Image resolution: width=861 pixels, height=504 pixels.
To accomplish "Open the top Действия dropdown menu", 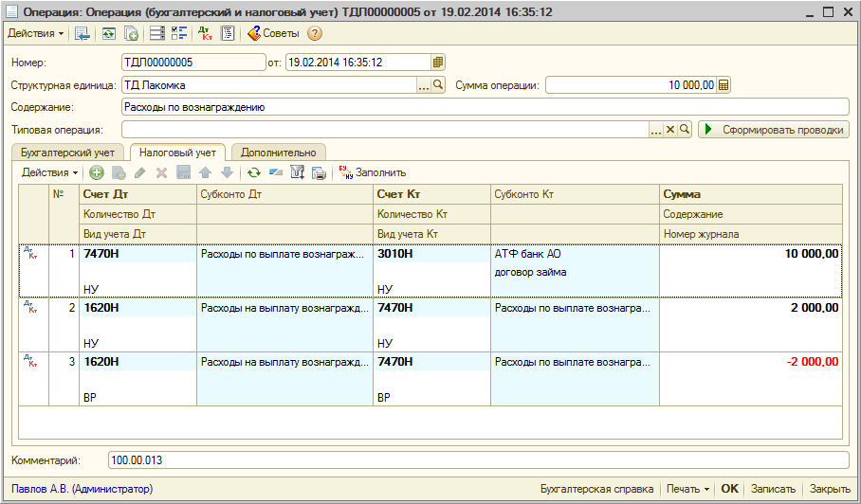I will pyautogui.click(x=36, y=33).
